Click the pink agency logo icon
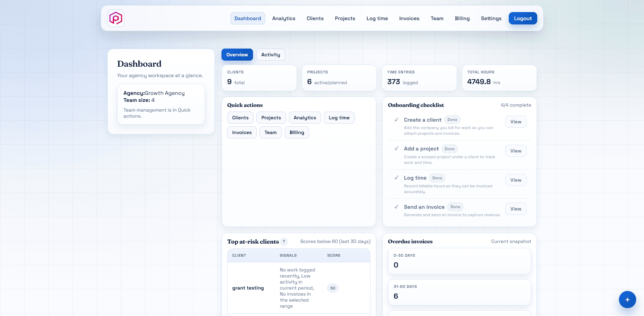The image size is (644, 316). (x=115, y=18)
